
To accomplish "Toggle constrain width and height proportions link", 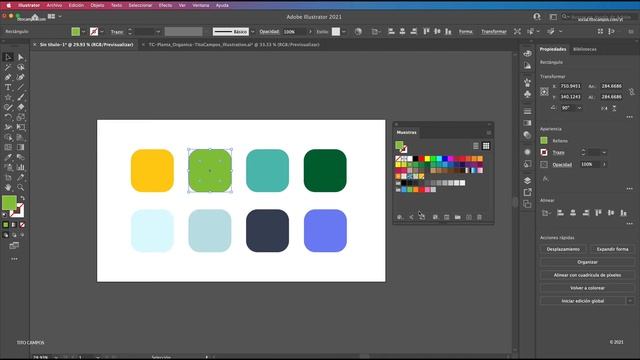I will pos(631,92).
